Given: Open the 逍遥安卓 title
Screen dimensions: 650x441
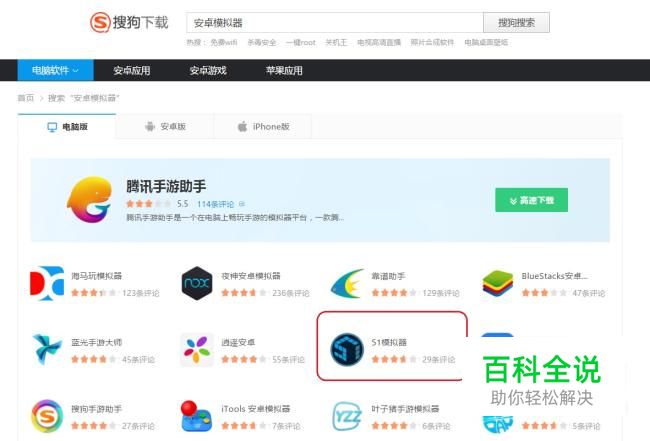Looking at the screenshot, I should pyautogui.click(x=238, y=342).
